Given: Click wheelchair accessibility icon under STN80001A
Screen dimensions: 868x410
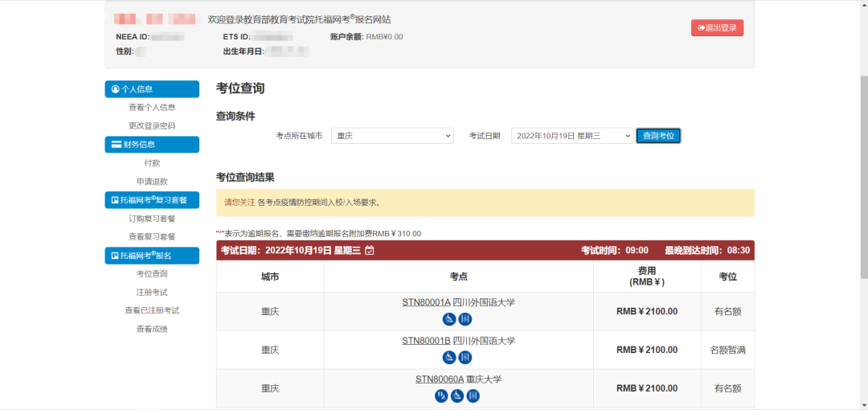Looking at the screenshot, I should pyautogui.click(x=450, y=319).
